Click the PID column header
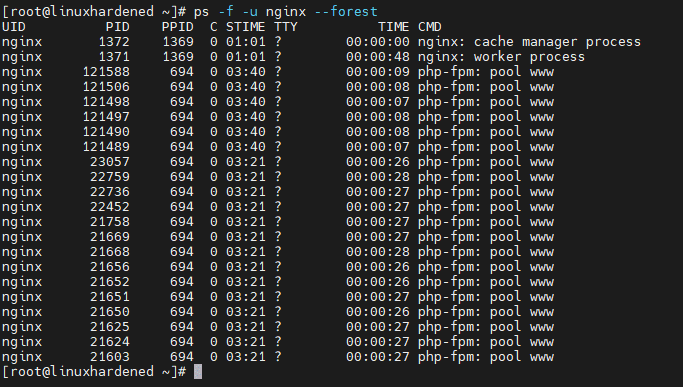The image size is (683, 387). [118, 27]
